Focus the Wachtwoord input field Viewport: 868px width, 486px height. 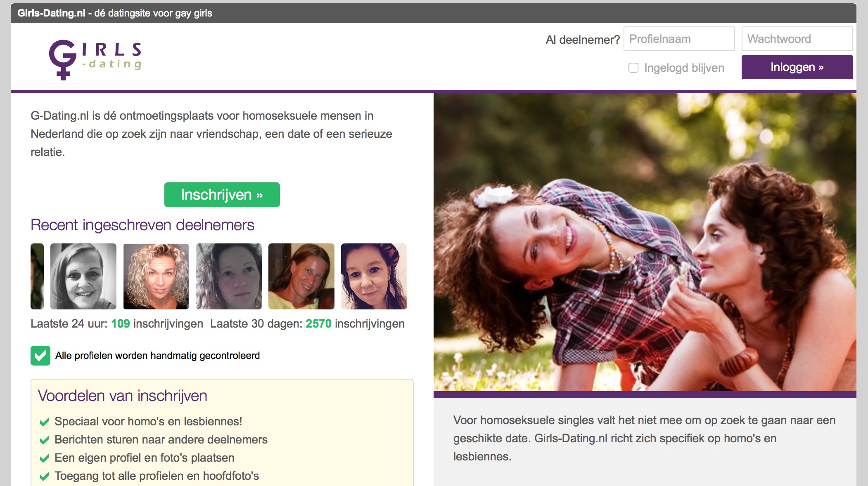pyautogui.click(x=797, y=39)
